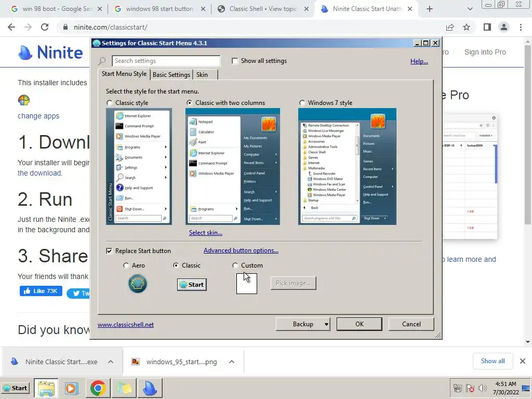Click the Chrome address bar URL
This screenshot has height=399, width=532.
tap(111, 27)
